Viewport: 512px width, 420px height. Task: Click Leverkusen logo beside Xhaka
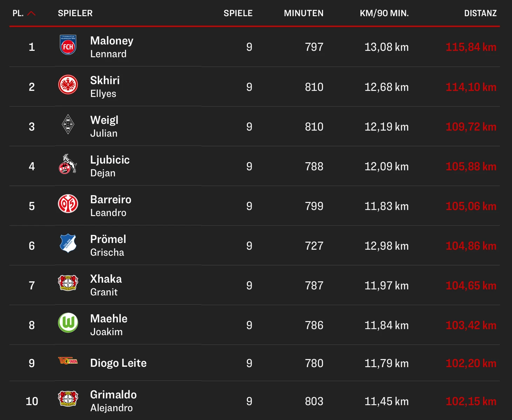68,283
